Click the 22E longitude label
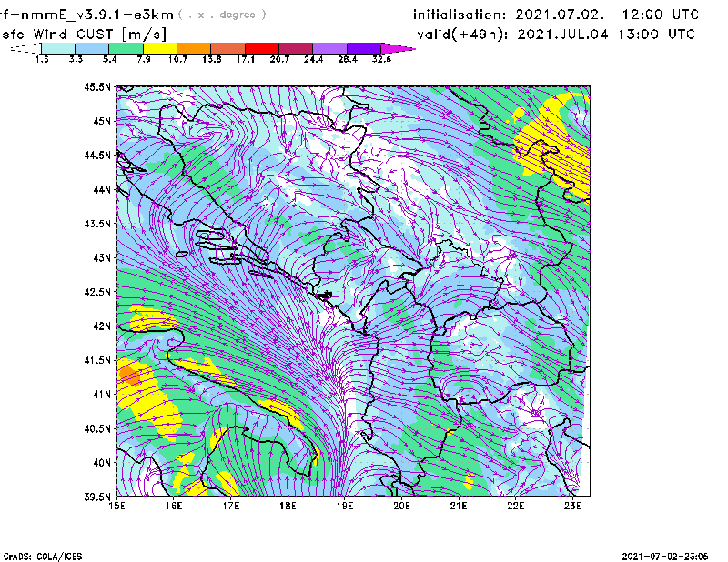 tap(515, 506)
